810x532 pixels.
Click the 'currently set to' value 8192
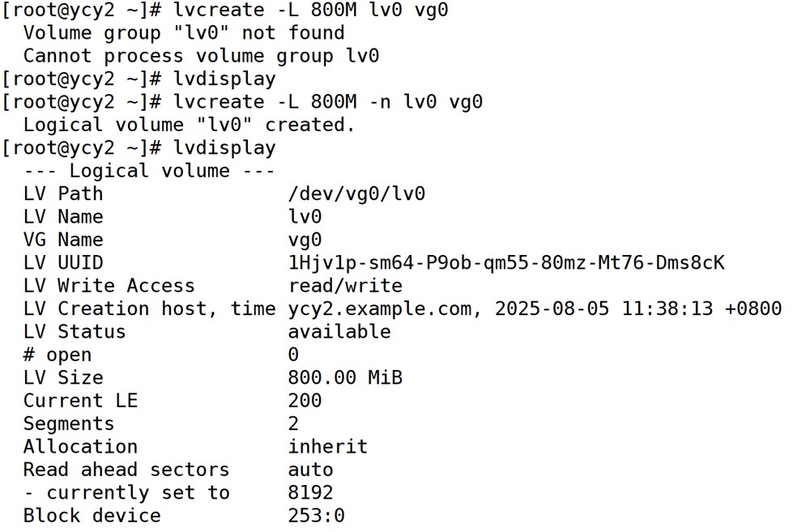(310, 492)
